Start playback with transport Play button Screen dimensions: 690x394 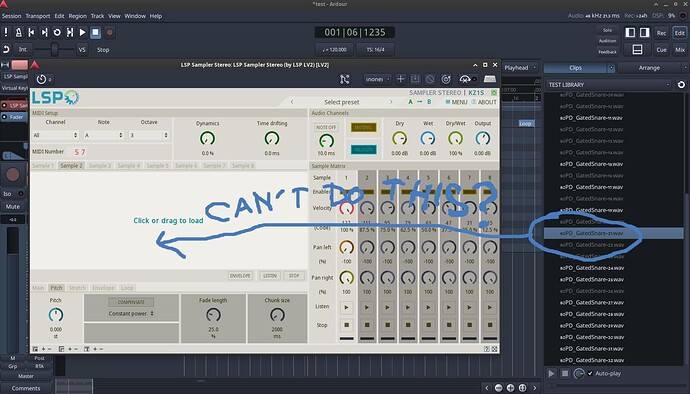(82, 33)
